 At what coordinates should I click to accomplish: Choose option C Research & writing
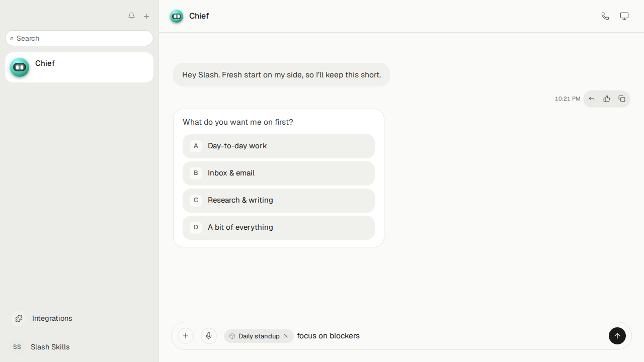click(x=279, y=201)
